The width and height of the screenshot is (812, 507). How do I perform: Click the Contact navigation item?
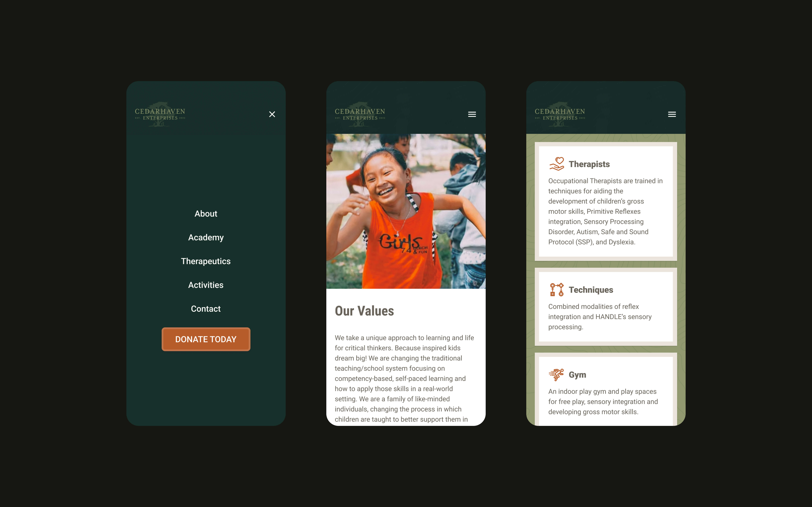point(206,308)
